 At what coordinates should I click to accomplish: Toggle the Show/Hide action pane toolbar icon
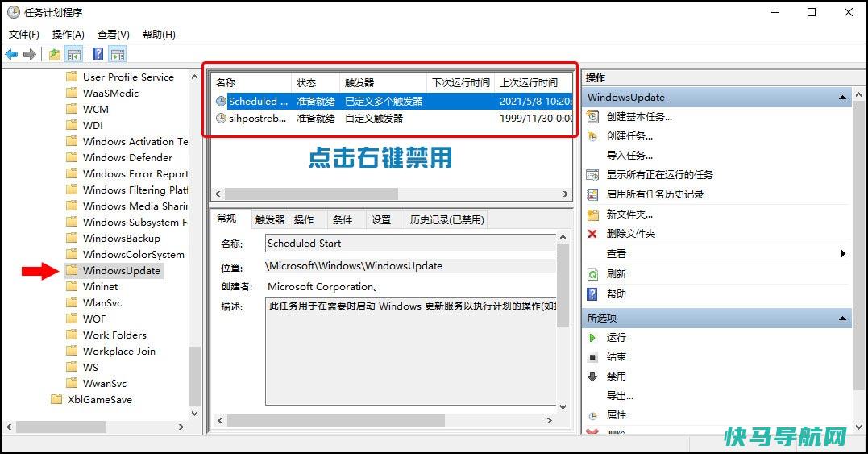118,54
